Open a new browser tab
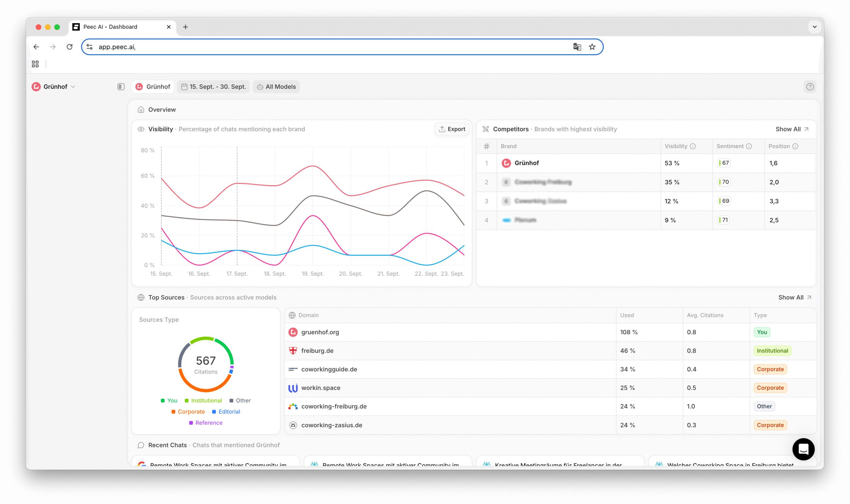The image size is (850, 504). click(185, 27)
